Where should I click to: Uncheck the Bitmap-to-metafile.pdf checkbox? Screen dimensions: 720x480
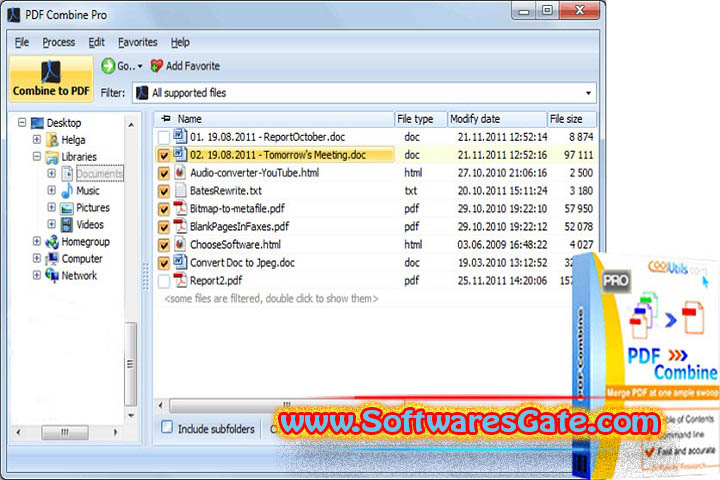coord(163,209)
